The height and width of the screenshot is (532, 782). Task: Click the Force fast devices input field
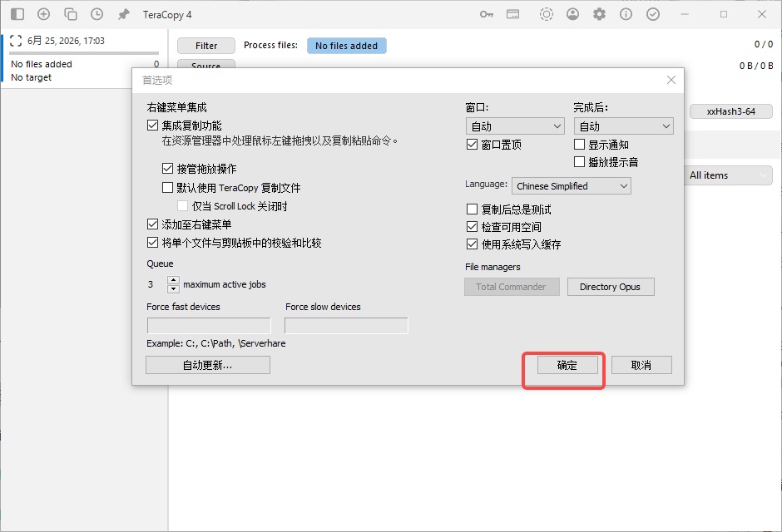point(209,326)
